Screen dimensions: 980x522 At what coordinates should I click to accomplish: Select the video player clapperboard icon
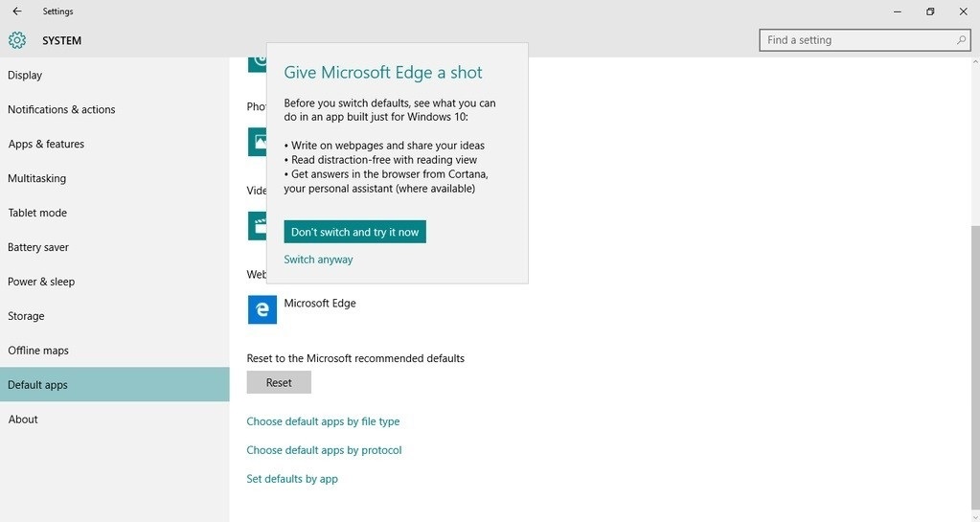pyautogui.click(x=256, y=226)
